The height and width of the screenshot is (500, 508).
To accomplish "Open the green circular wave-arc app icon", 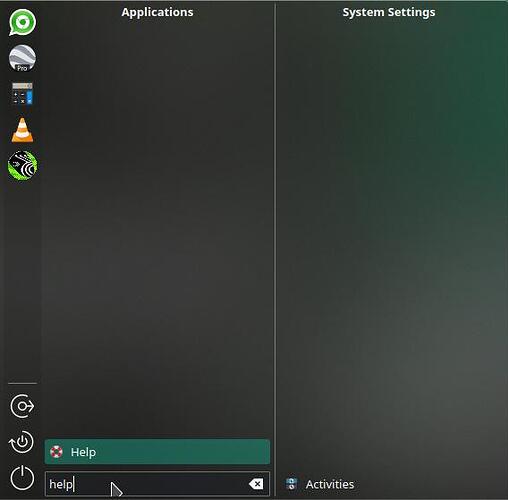I will (x=22, y=165).
